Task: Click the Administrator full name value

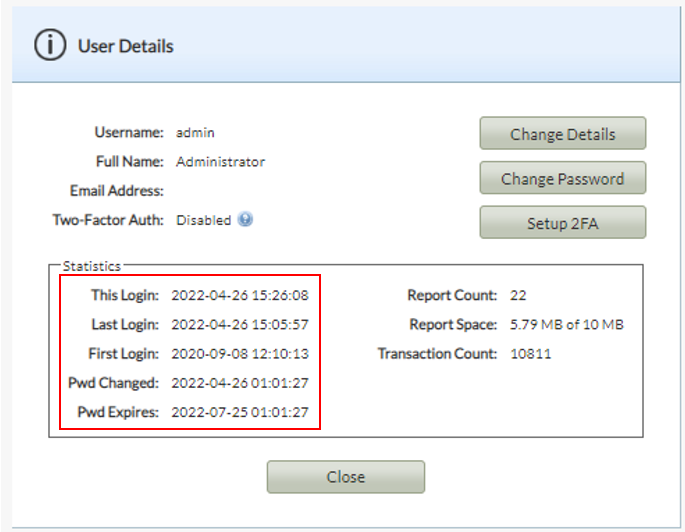Action: pos(220,162)
